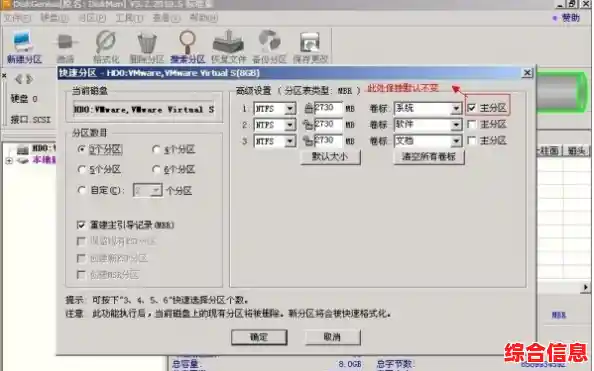Viewport: 594px width, 371px height.
Task: Open the 分区(P) menu
Action: point(92,18)
